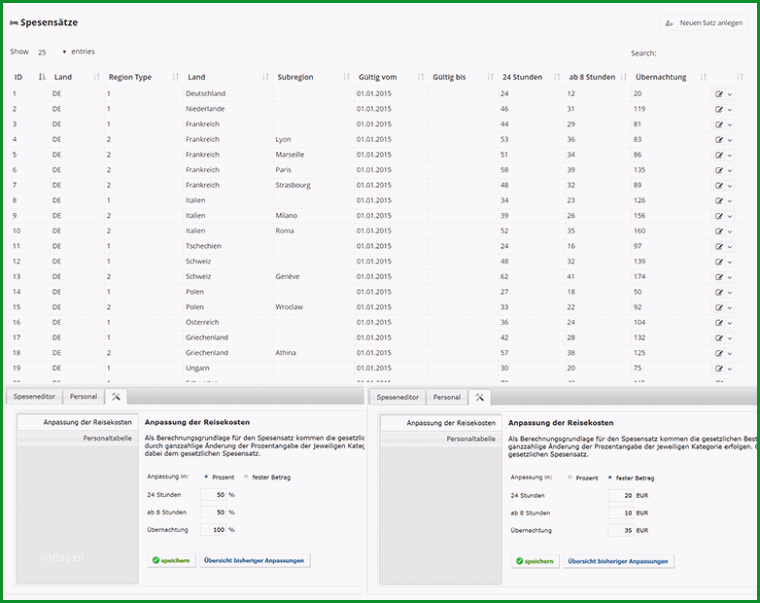The width and height of the screenshot is (760, 603).
Task: Select Prozent radio in left panel
Action: pyautogui.click(x=206, y=477)
